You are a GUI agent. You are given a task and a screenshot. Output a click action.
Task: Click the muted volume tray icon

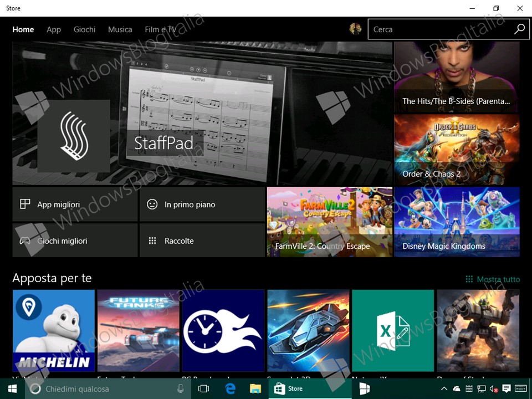point(494,389)
